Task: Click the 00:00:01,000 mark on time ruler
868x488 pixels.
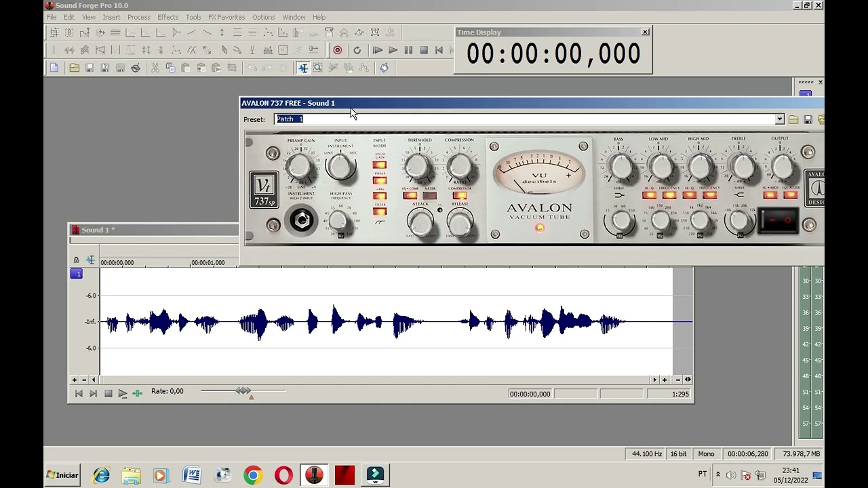Action: [x=209, y=263]
